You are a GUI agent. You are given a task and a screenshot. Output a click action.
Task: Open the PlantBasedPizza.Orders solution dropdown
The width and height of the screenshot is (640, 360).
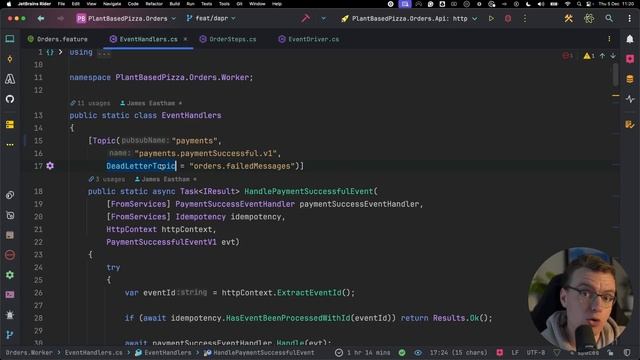pos(127,18)
